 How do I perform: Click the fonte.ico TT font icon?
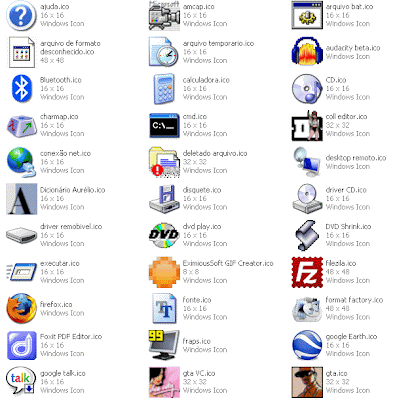tap(164, 309)
